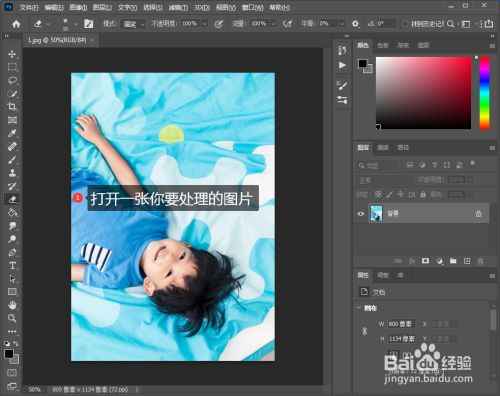Select the Quick Selection tool
Viewport: 500px width, 396px height.
tap(12, 94)
